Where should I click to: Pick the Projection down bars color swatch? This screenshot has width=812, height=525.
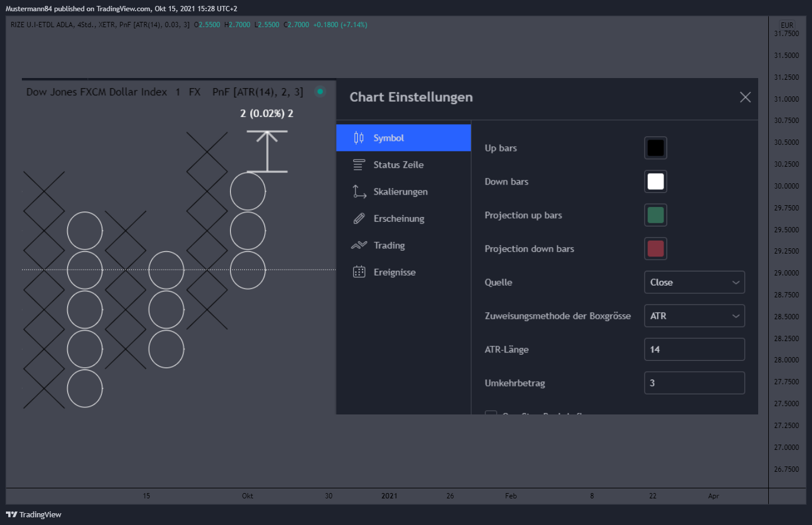pyautogui.click(x=655, y=249)
